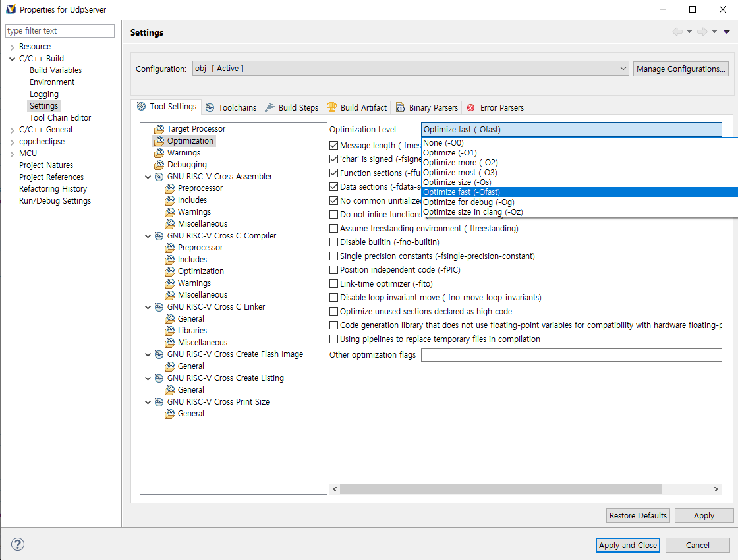Uncheck the 'char' is signed checkbox
Viewport: 738px width, 560px height.
333,159
